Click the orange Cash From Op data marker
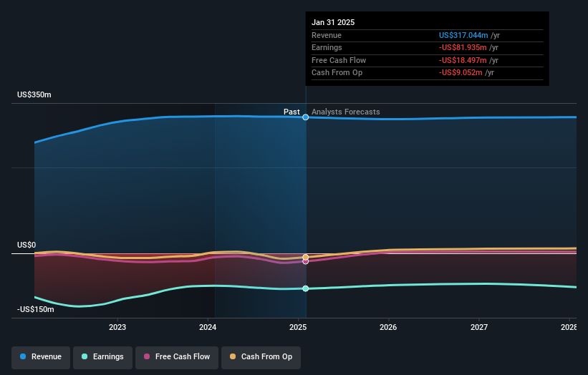Screen dimensions: 588x375 point(306,257)
